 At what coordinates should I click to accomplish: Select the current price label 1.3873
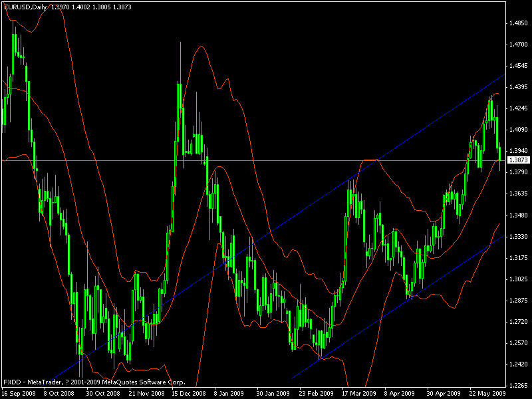[x=518, y=160]
